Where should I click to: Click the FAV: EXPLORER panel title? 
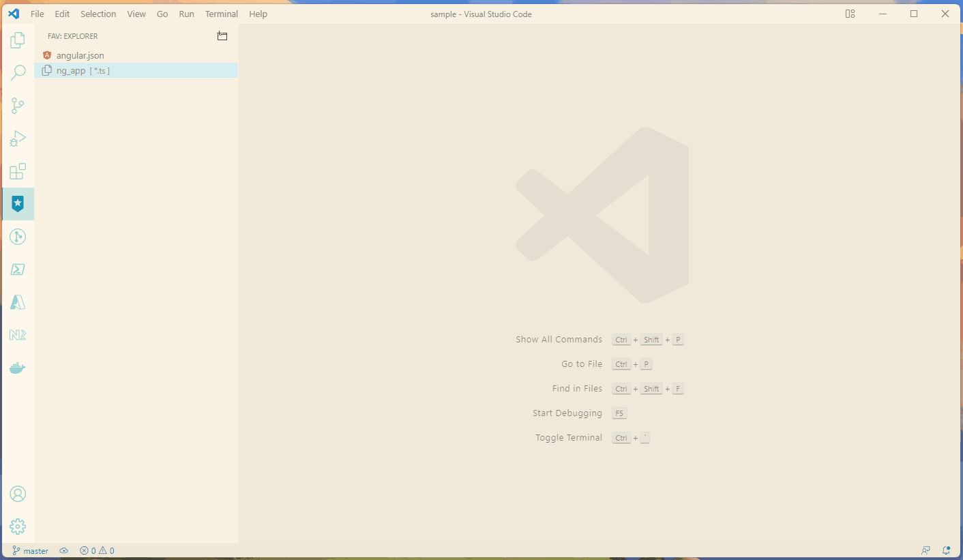coord(73,36)
